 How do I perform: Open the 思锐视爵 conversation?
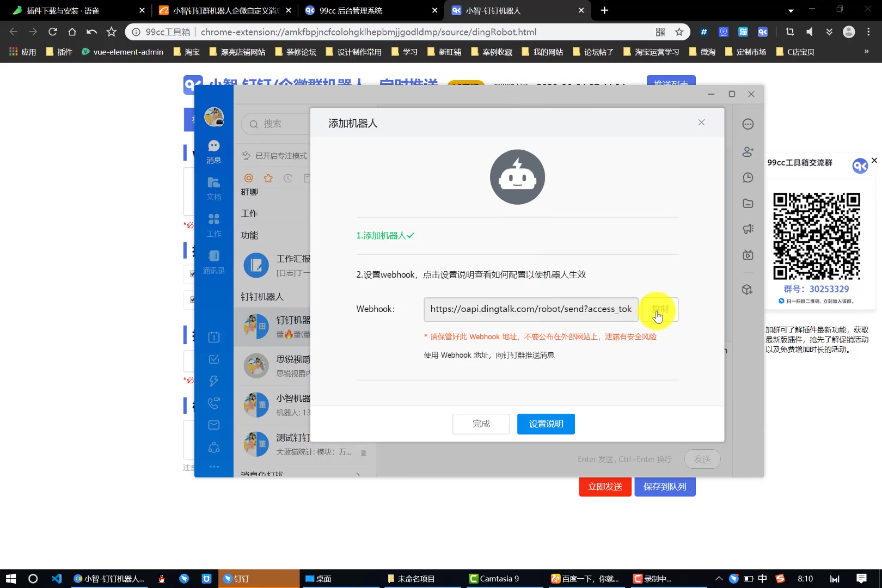click(x=272, y=366)
